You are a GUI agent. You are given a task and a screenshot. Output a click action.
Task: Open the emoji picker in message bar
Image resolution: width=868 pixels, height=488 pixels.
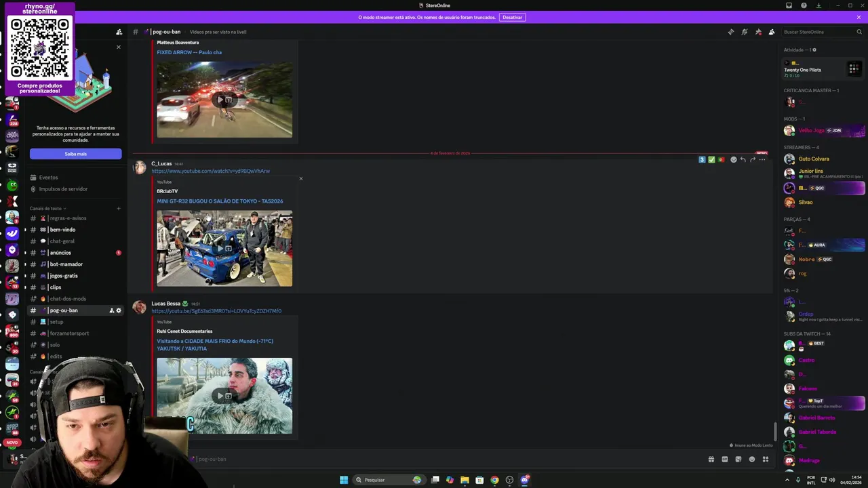point(751,459)
